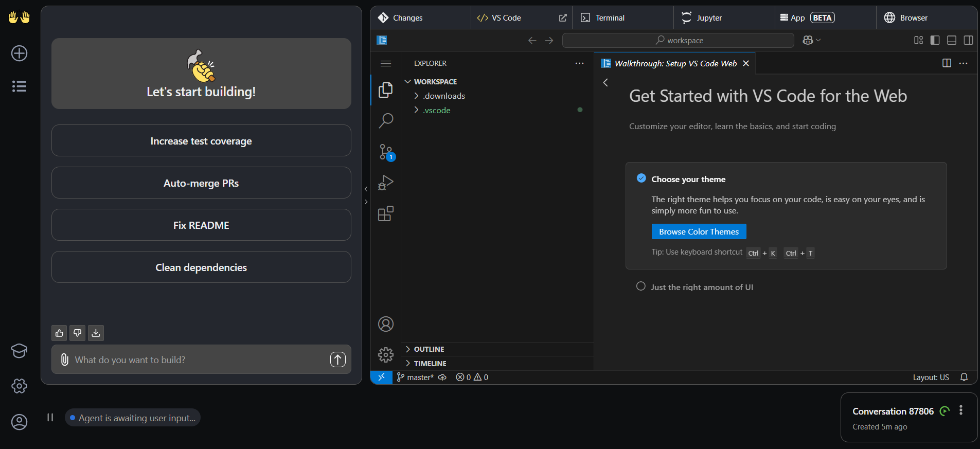Open Extensions activity icon
The image size is (980, 449).
coord(386,213)
